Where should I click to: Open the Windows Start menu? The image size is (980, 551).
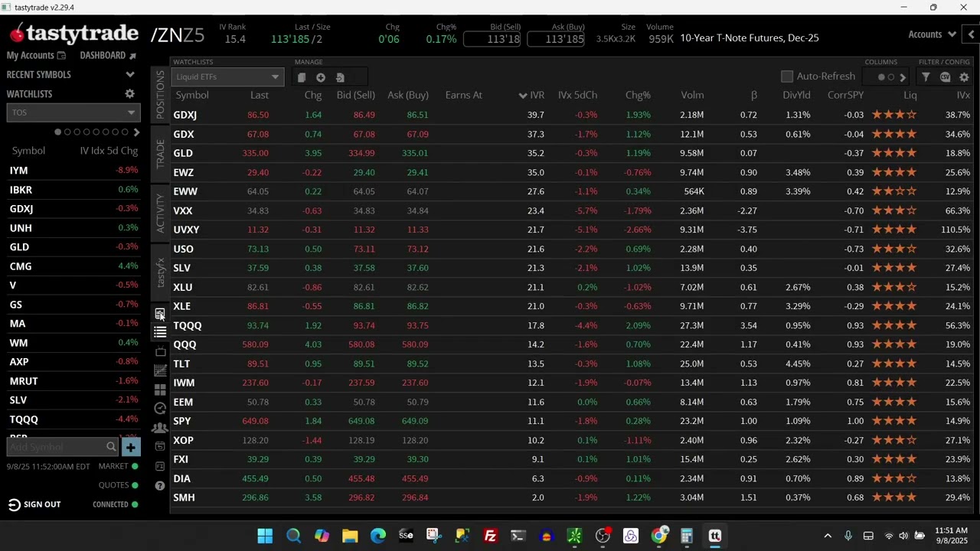(x=265, y=536)
